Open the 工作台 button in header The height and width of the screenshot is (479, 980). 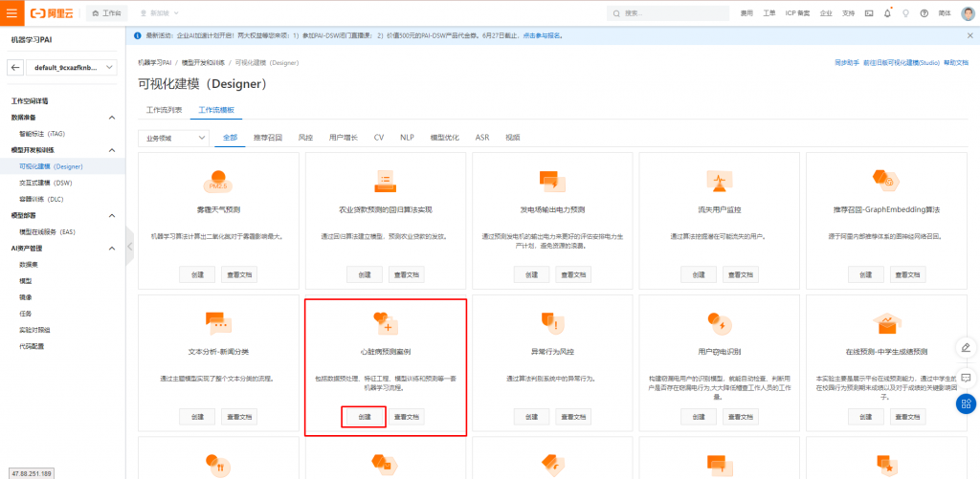(107, 13)
